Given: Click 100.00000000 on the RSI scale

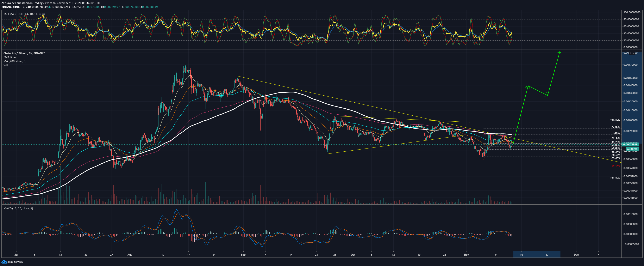Looking at the screenshot, I should pyautogui.click(x=632, y=12).
